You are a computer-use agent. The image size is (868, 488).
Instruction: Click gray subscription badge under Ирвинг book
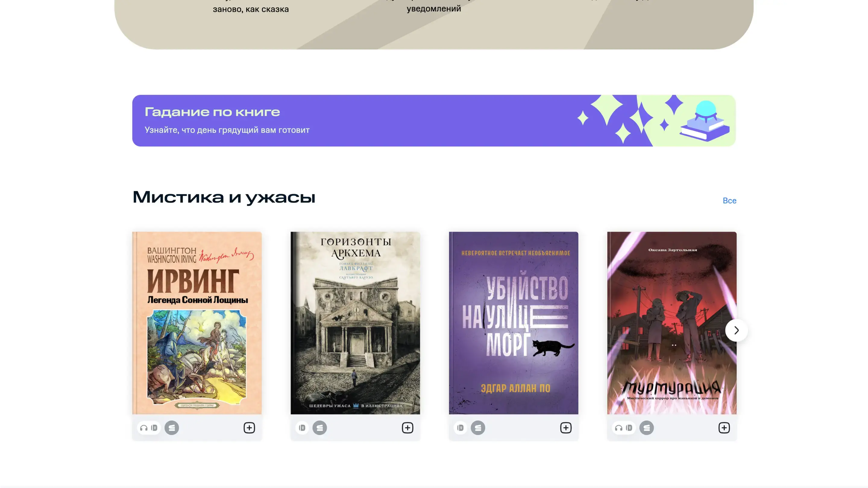171,428
